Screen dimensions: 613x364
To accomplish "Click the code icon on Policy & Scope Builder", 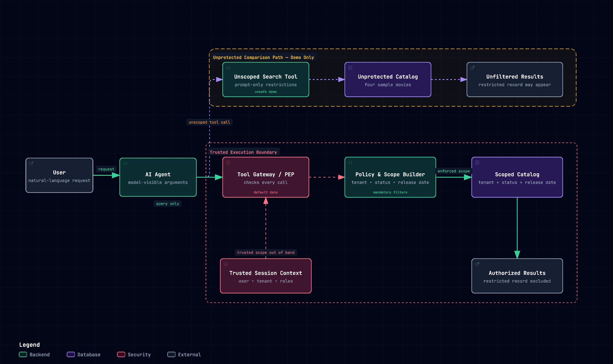I will [x=350, y=163].
